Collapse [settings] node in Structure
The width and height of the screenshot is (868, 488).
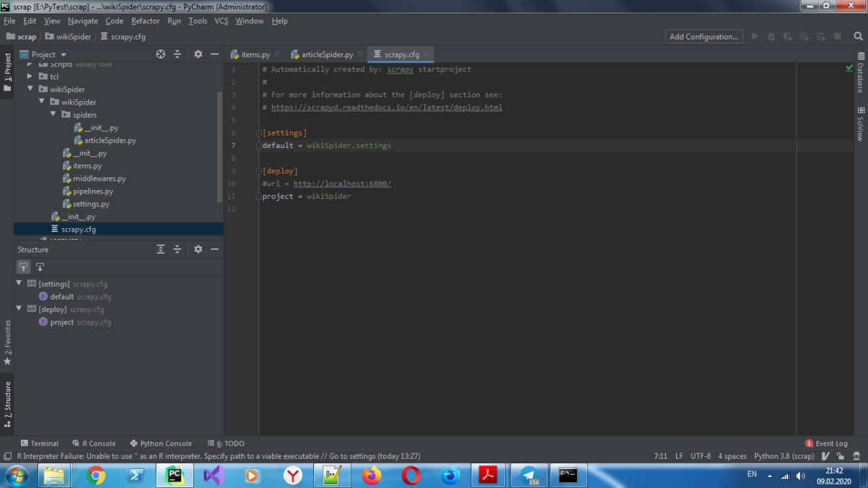(x=20, y=283)
